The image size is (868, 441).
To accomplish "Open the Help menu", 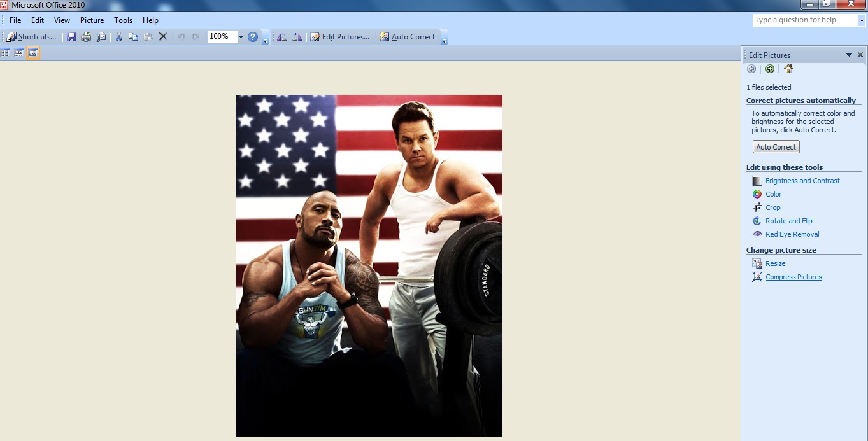I will pos(150,20).
